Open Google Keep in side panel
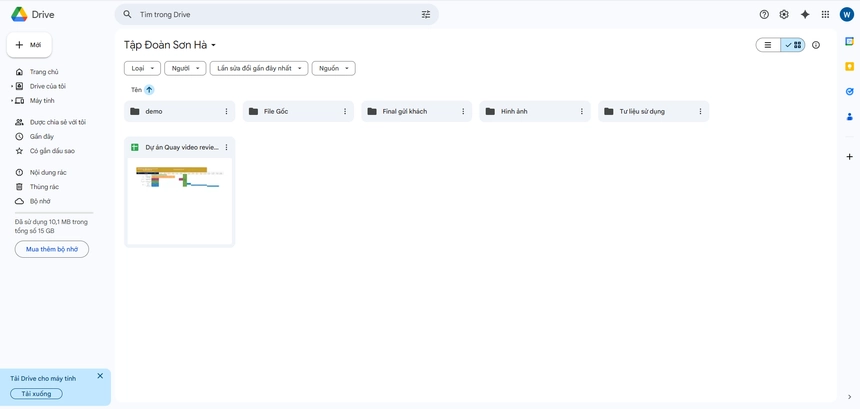Screen dimensions: 860x409 tap(849, 66)
